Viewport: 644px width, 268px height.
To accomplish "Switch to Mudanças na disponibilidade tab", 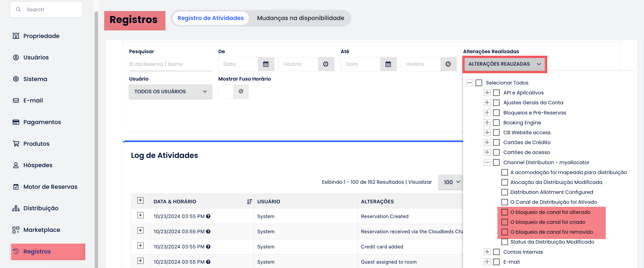I will click(300, 18).
